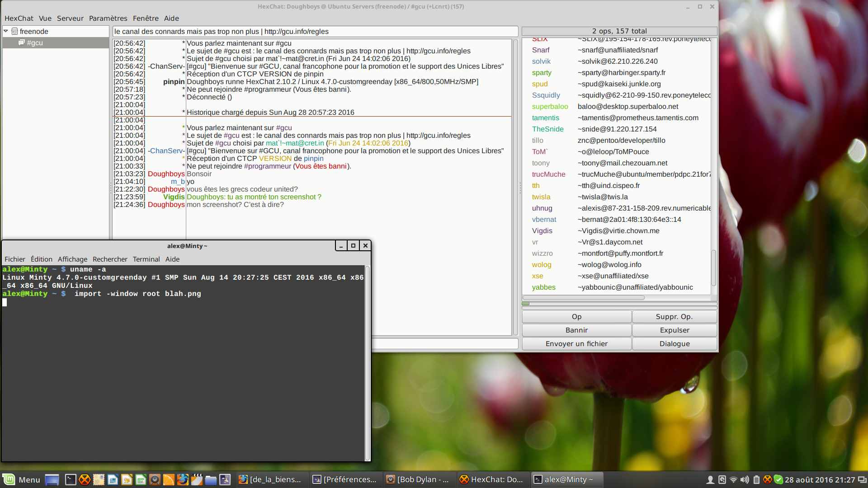Click the user list horizontal scrollbar
Image resolution: width=868 pixels, height=488 pixels.
[584, 298]
